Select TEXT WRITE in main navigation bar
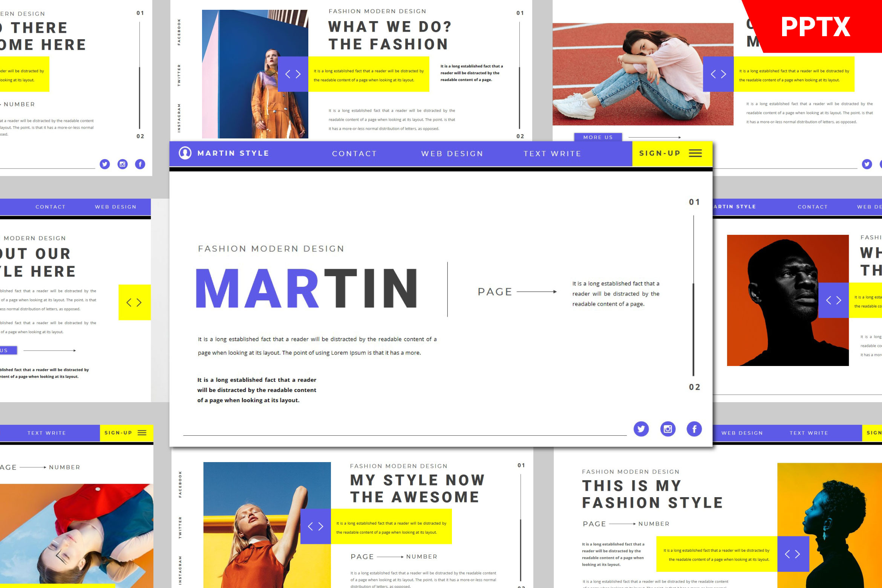 552,153
